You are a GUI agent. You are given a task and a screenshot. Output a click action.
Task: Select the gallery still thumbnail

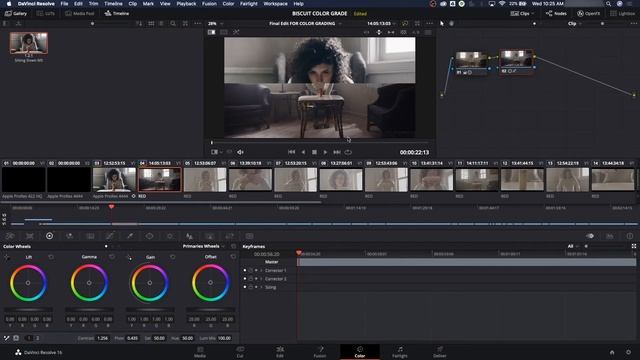pos(29,43)
